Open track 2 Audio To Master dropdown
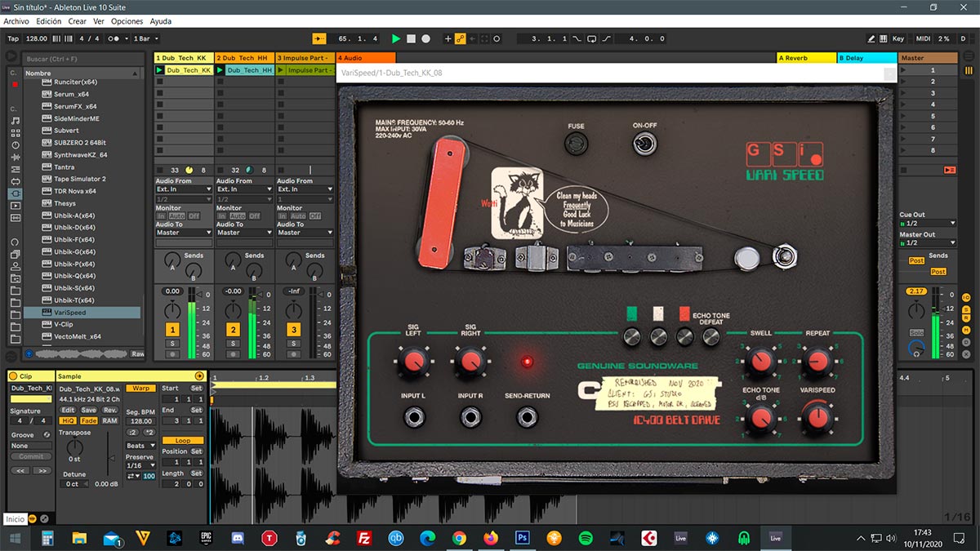Image resolution: width=980 pixels, height=551 pixels. [244, 233]
